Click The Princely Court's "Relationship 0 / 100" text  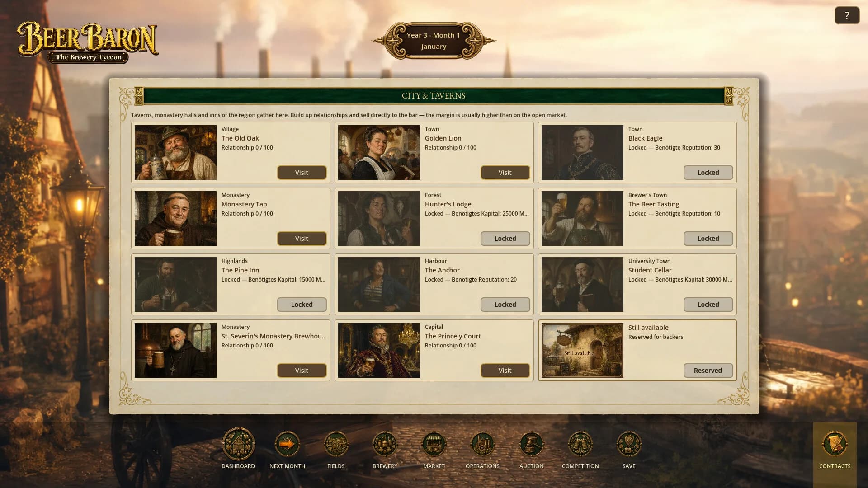point(451,346)
